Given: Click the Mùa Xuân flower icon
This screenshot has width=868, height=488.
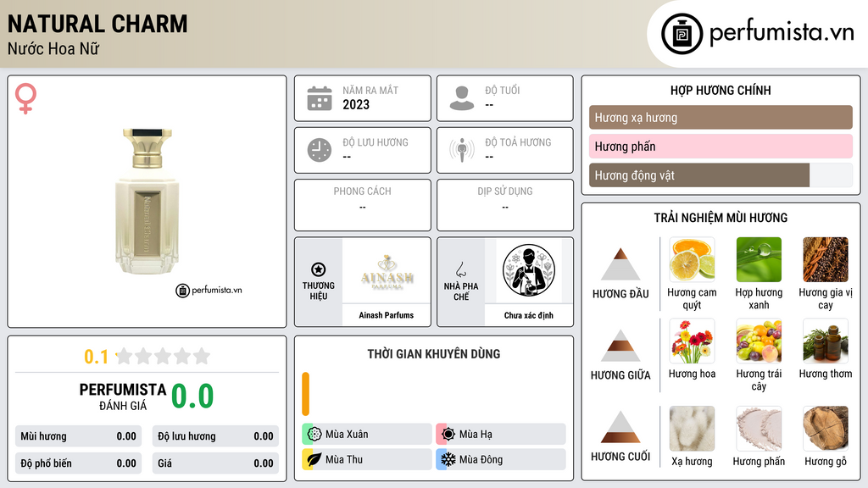Looking at the screenshot, I should click(x=314, y=434).
